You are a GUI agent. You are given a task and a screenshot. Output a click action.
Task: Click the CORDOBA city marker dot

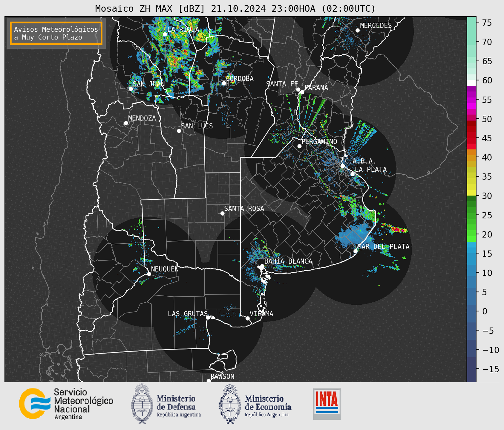pyautogui.click(x=224, y=83)
